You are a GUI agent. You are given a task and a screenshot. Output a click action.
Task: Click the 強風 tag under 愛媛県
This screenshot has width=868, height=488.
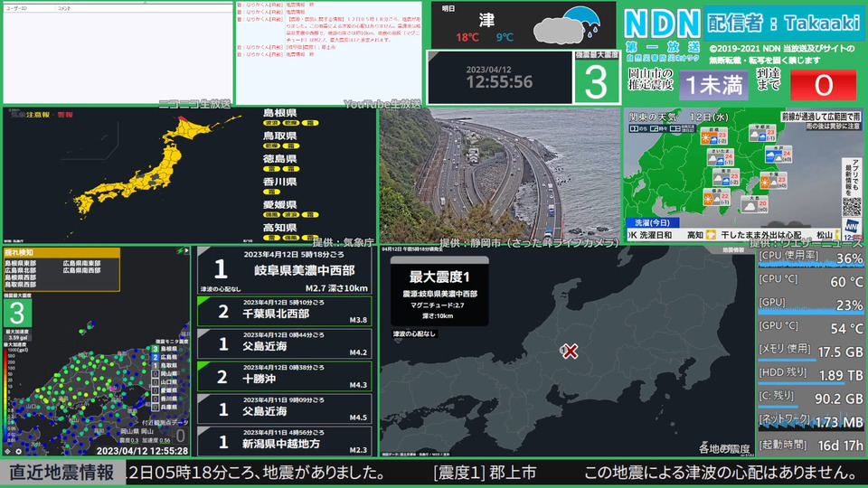click(271, 215)
